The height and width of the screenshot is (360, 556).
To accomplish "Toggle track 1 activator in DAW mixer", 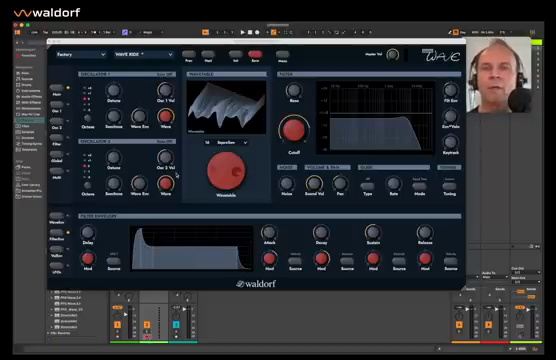I will click(x=117, y=325).
